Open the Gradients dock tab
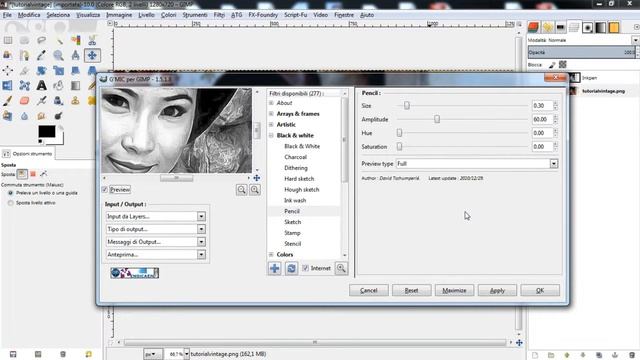Image resolution: width=640 pixels, height=360 pixels. pos(600,27)
